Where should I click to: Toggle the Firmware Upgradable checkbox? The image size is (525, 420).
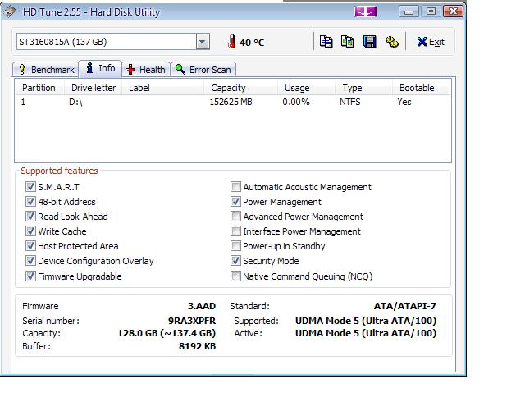30,276
